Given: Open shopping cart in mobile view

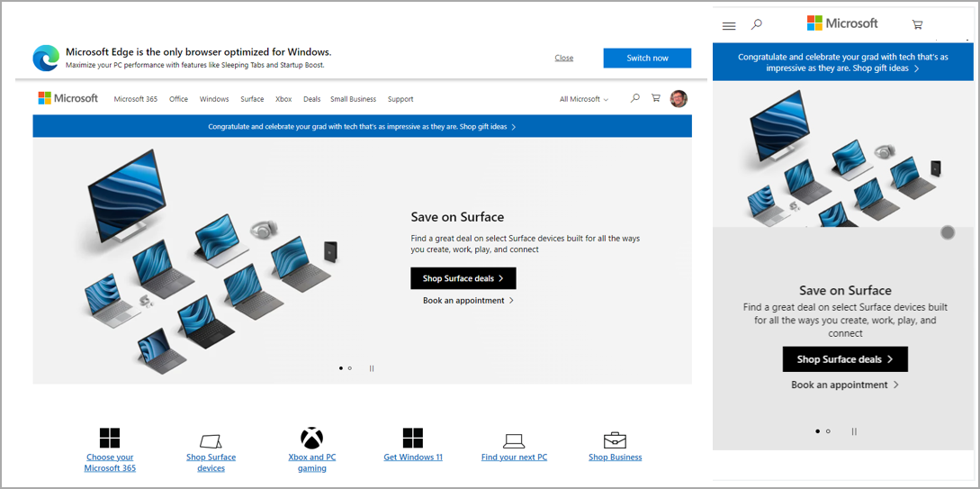Looking at the screenshot, I should tap(917, 25).
